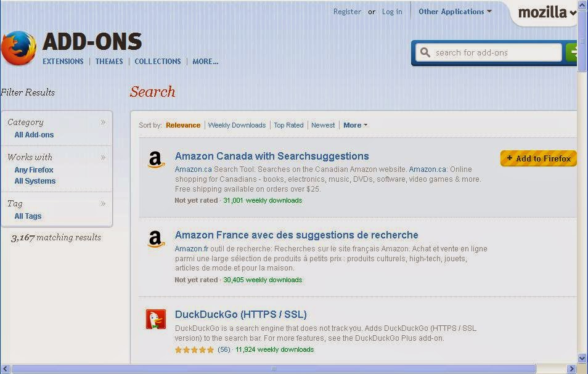Click the magnifier icon in search box
The width and height of the screenshot is (588, 374).
pyautogui.click(x=425, y=52)
